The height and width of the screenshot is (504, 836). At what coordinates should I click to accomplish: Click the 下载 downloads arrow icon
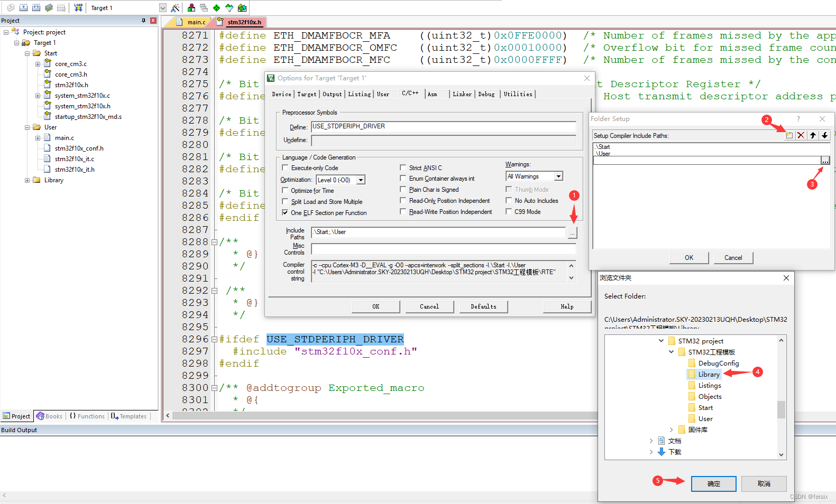(662, 452)
